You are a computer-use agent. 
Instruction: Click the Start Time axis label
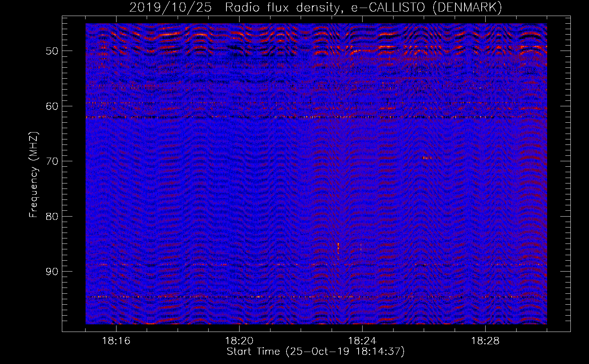316,352
